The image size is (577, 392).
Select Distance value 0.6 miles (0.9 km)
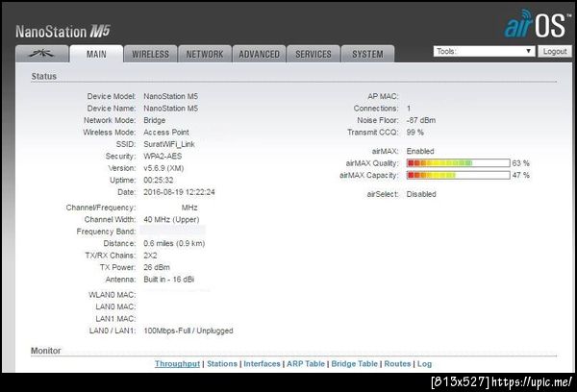pos(174,243)
